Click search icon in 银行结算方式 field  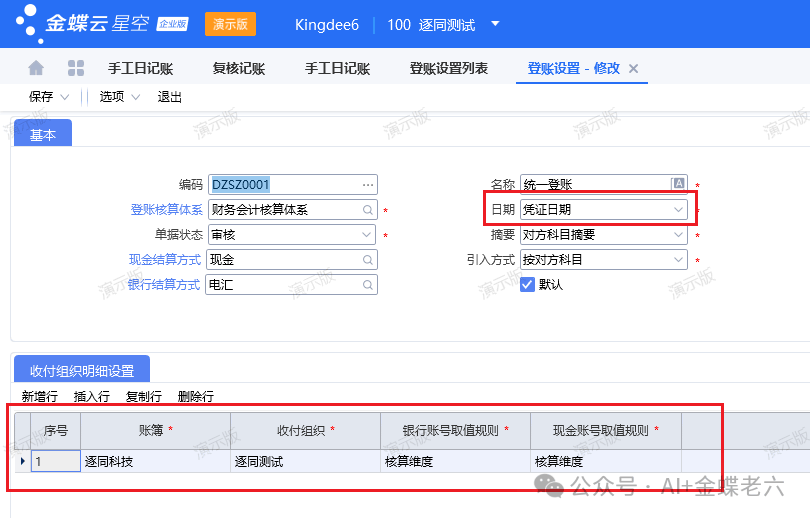[368, 285]
